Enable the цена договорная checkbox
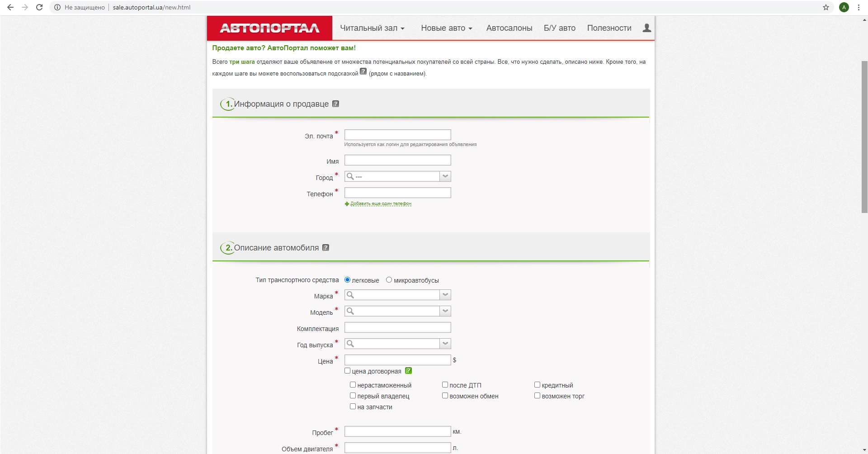Viewport: 868px width, 454px height. point(347,371)
